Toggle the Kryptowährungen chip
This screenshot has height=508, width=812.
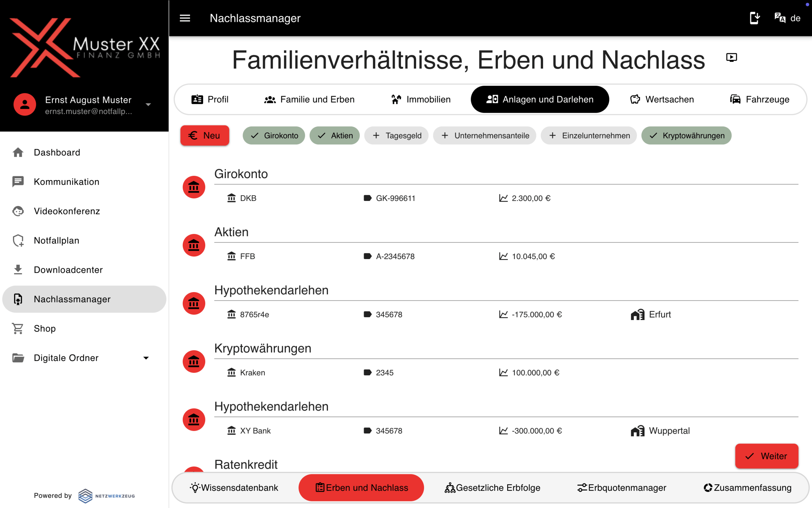pos(686,135)
